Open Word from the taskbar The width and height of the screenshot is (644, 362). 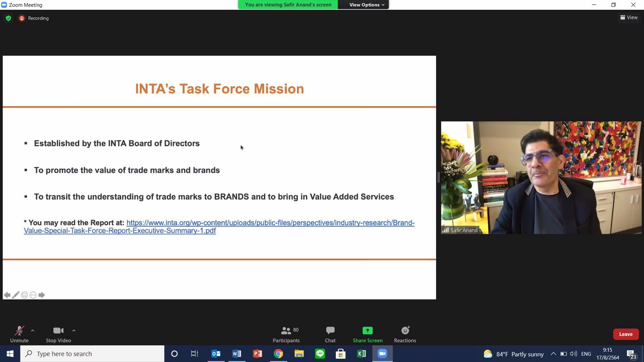tap(237, 354)
